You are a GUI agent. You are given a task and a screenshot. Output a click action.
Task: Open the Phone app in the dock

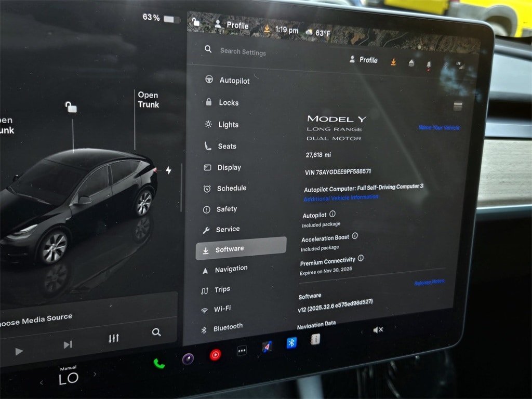159,363
